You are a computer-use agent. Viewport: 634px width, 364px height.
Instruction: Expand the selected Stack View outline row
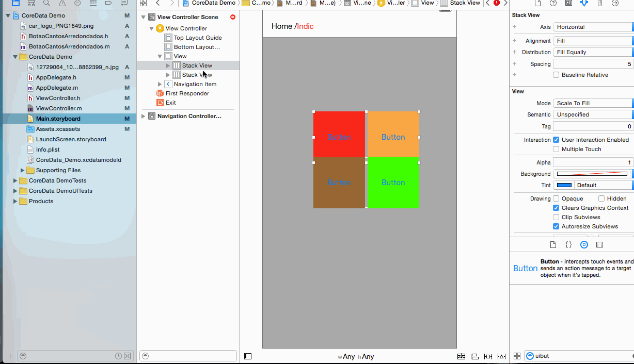coord(168,65)
